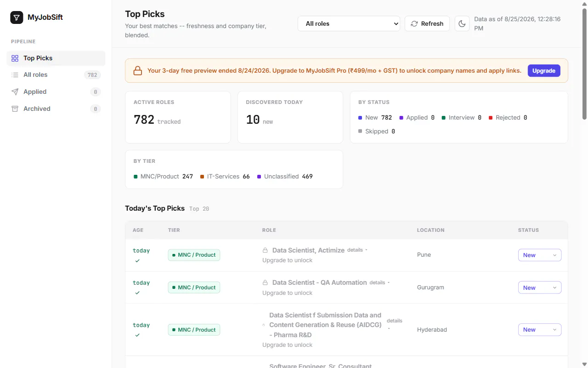
Task: Open status dropdown for the Hyderabad role
Action: (x=540, y=330)
